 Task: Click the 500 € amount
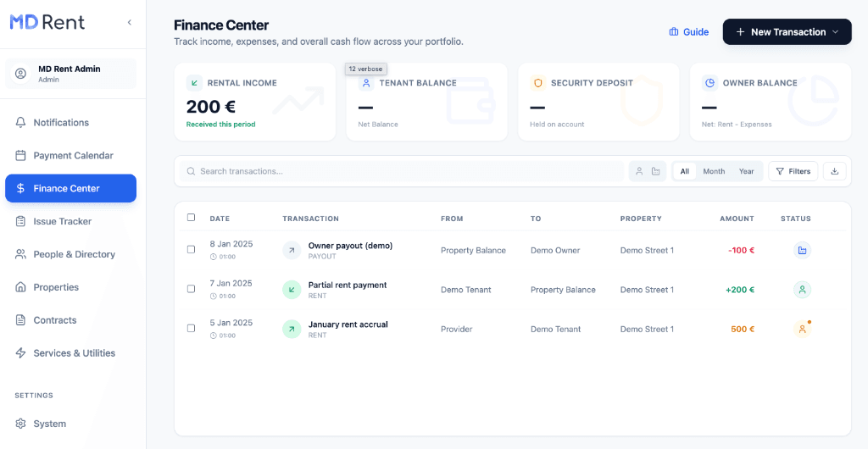coord(743,329)
